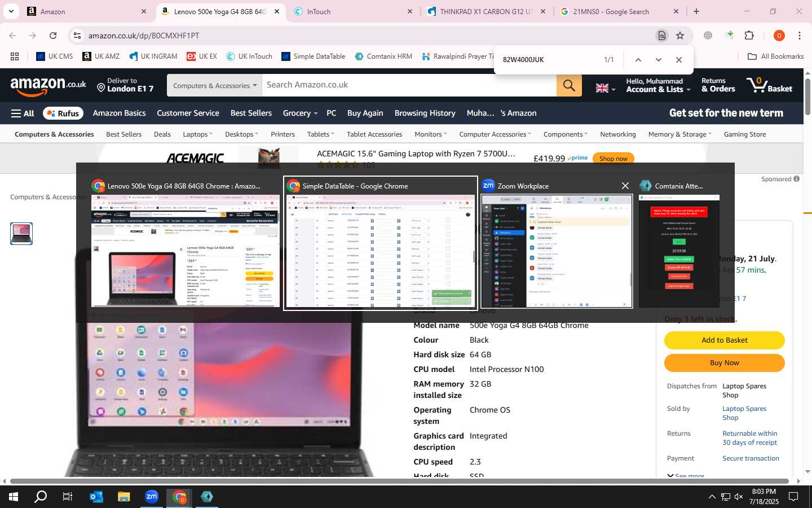Close the Zoom Workplace preview
This screenshot has width=812, height=508.
click(625, 186)
